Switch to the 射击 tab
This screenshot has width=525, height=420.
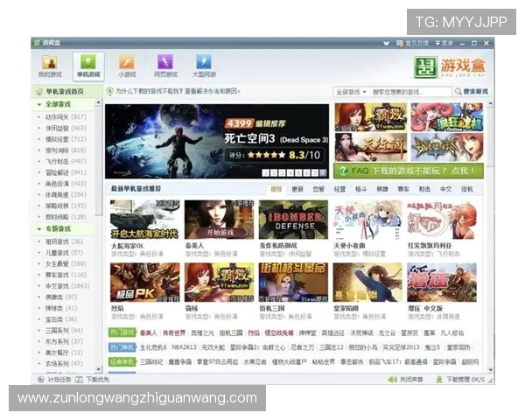tap(424, 189)
